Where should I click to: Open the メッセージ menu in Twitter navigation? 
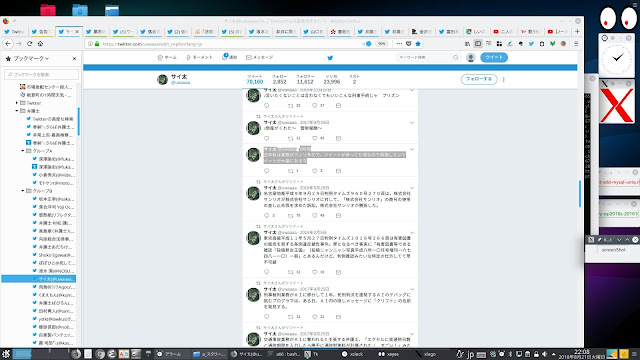click(260, 58)
